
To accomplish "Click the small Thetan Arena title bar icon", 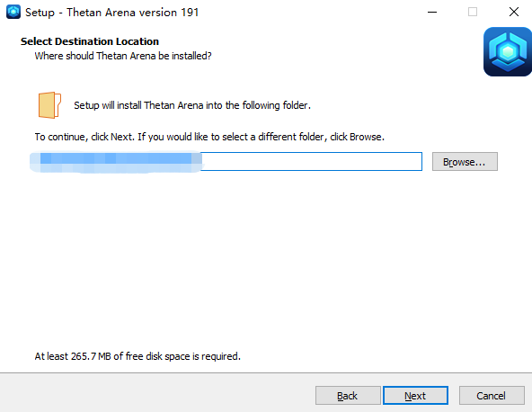I will point(13,12).
